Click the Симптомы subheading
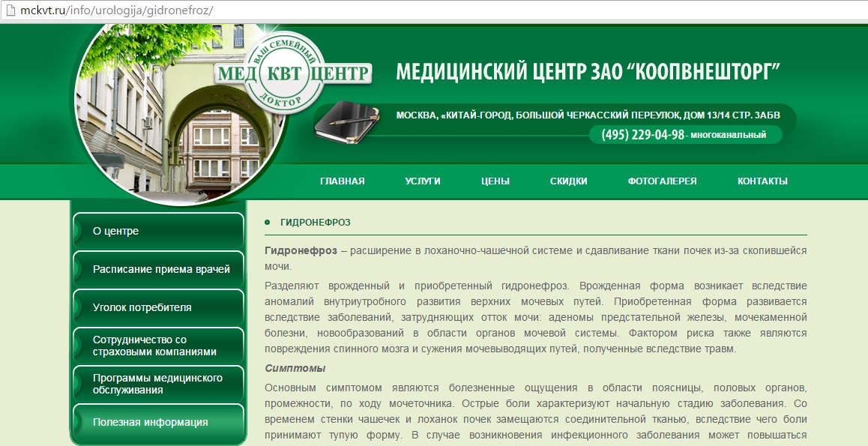Screen dimensions: 868x446 point(295,369)
